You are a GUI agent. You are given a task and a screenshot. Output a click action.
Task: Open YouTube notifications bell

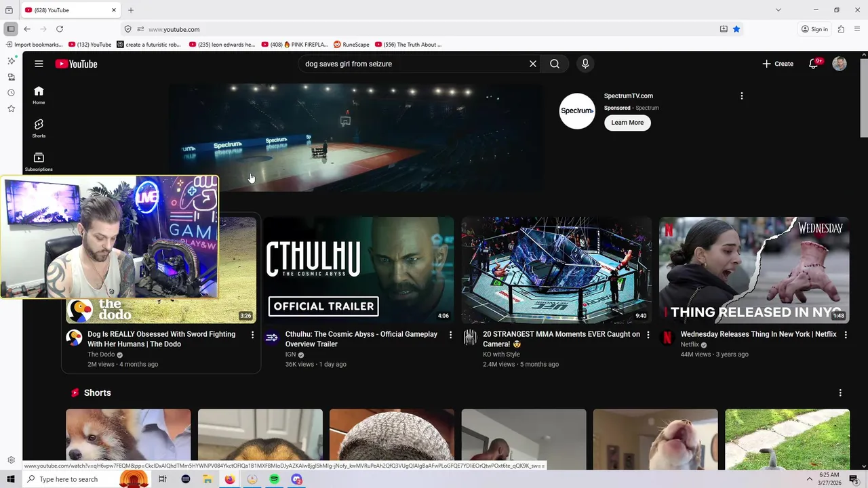click(x=814, y=64)
